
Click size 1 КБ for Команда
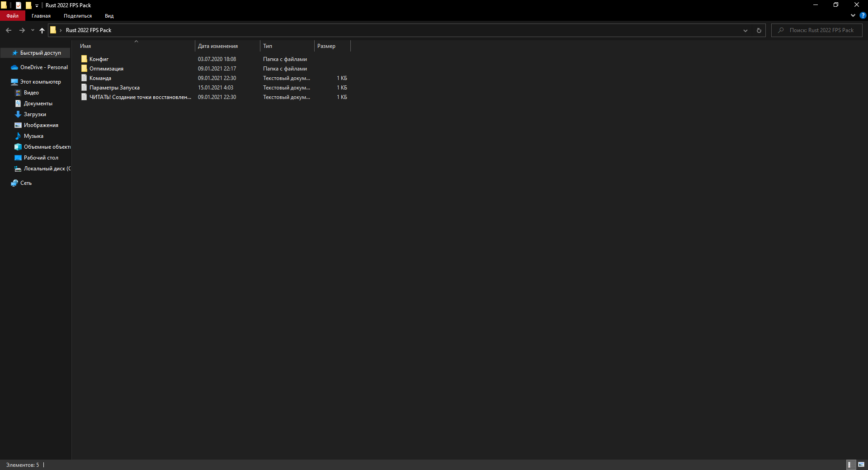(x=342, y=78)
